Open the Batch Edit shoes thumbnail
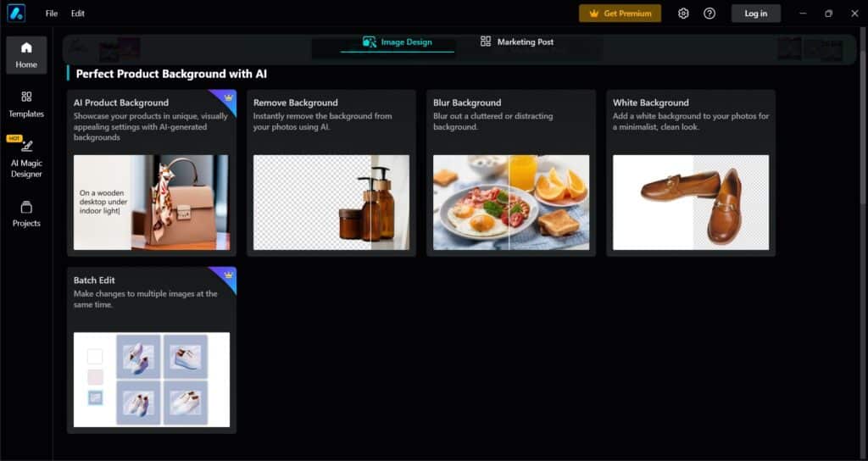868x461 pixels. coord(152,379)
